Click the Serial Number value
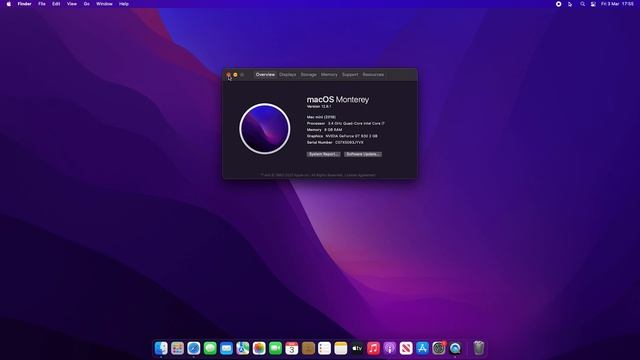Screen dimensions: 640x360 click(349, 142)
